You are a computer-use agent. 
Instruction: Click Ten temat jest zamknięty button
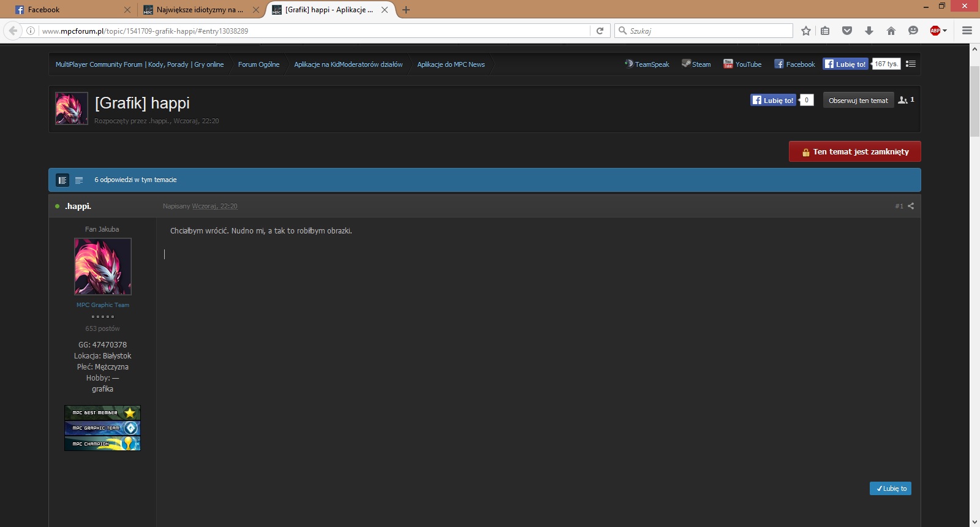coord(855,151)
